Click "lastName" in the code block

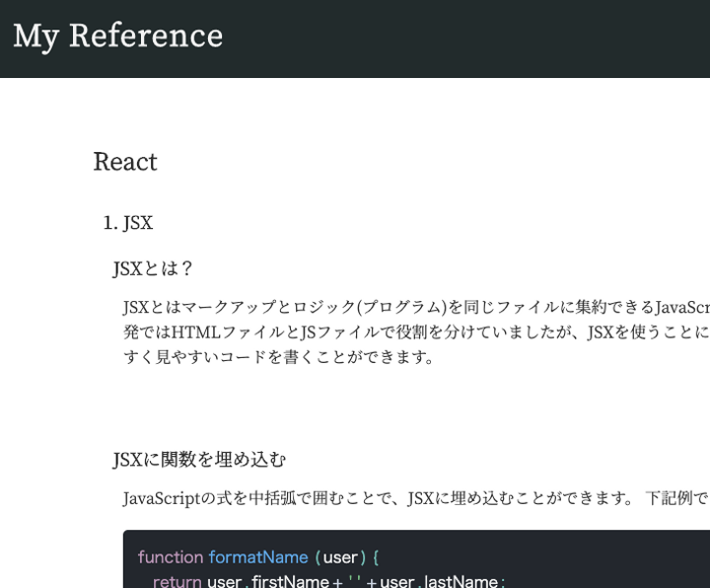(461, 581)
